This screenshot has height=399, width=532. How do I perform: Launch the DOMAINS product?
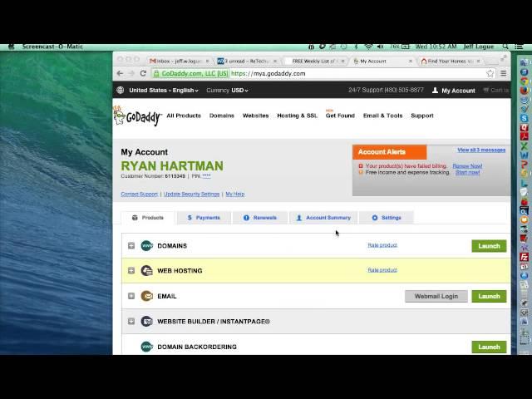(x=489, y=246)
